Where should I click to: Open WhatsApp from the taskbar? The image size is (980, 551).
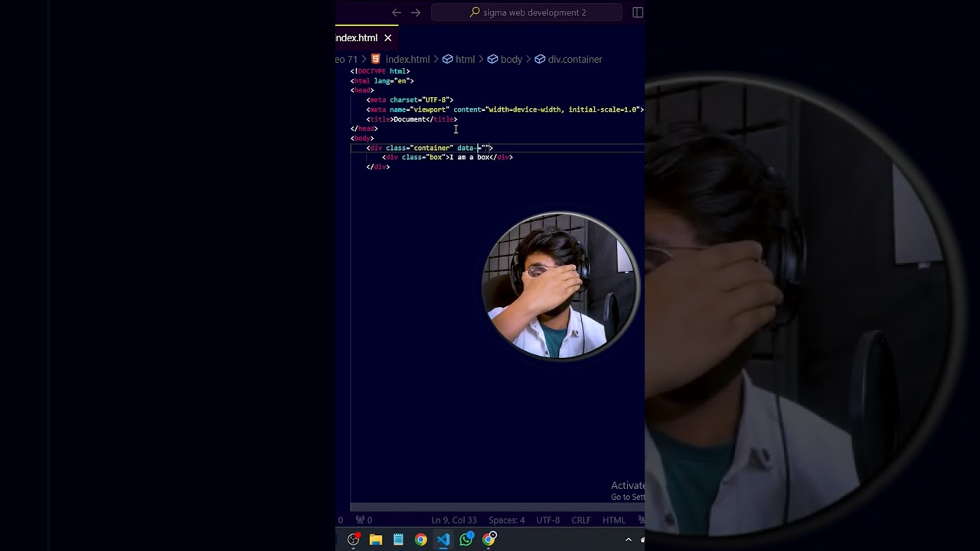pyautogui.click(x=466, y=540)
